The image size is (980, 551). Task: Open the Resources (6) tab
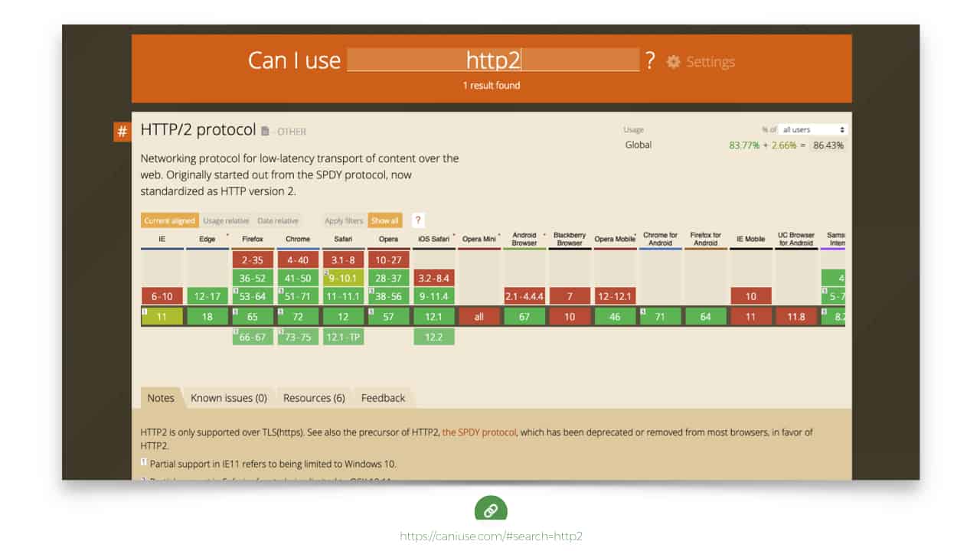(x=314, y=398)
